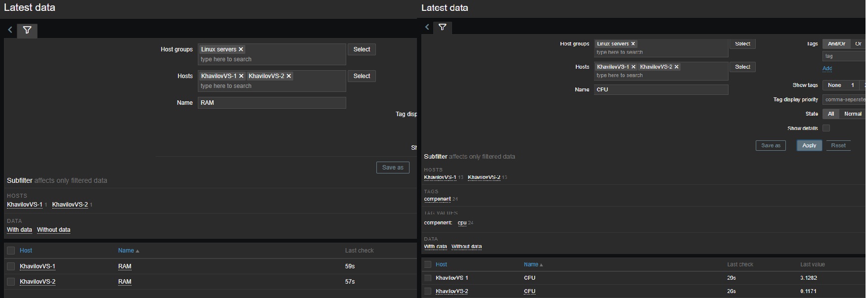Set State to Normal
The height and width of the screenshot is (298, 868).
click(853, 114)
